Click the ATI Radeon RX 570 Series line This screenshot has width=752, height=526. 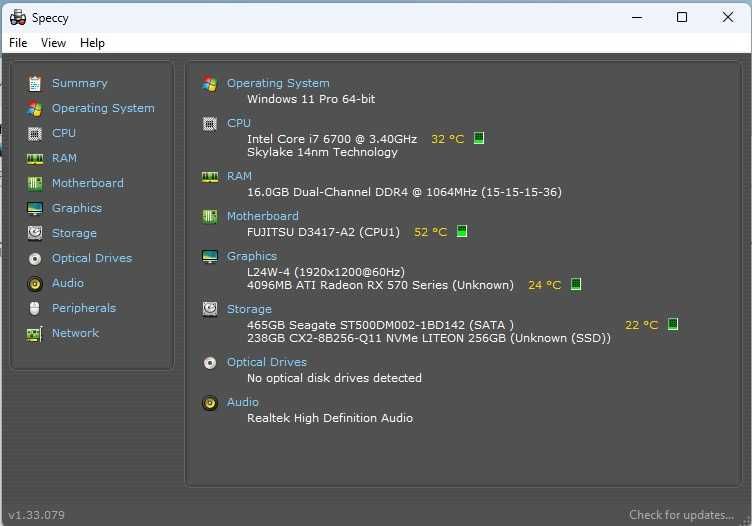point(380,285)
